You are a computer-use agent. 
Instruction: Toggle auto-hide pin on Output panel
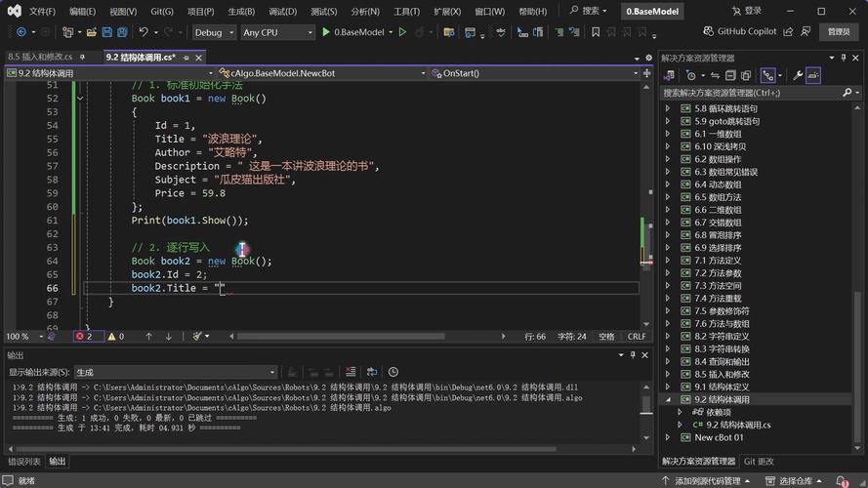pyautogui.click(x=633, y=355)
